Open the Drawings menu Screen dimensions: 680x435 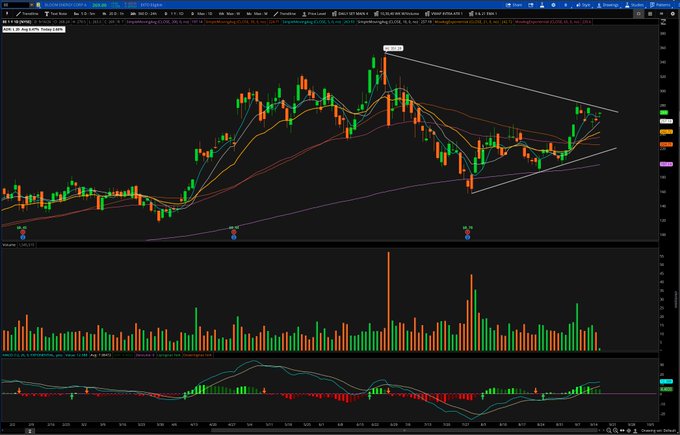pos(608,5)
